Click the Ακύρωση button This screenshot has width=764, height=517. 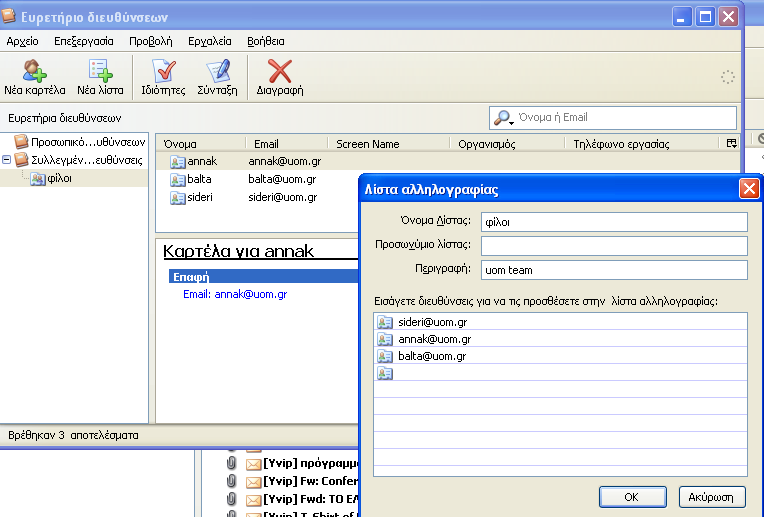pyautogui.click(x=712, y=497)
